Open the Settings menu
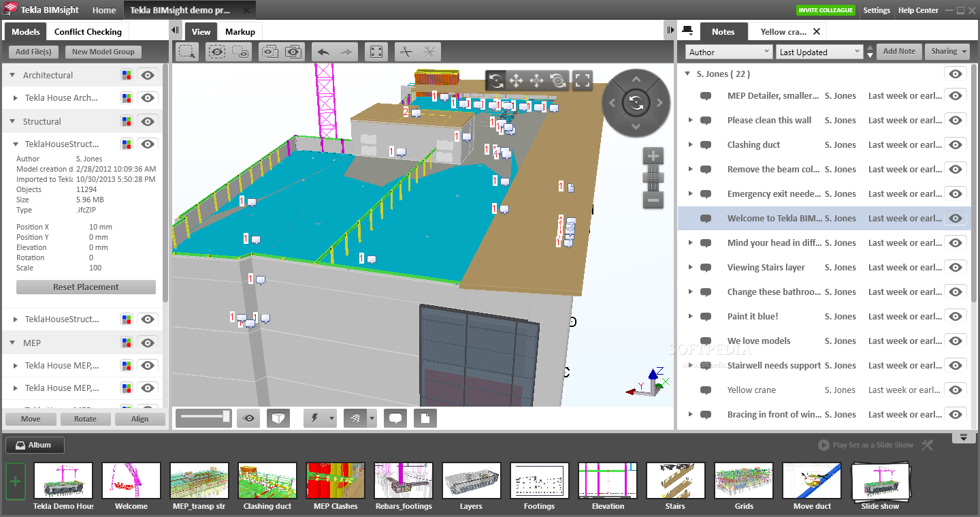The width and height of the screenshot is (980, 517). 877,10
